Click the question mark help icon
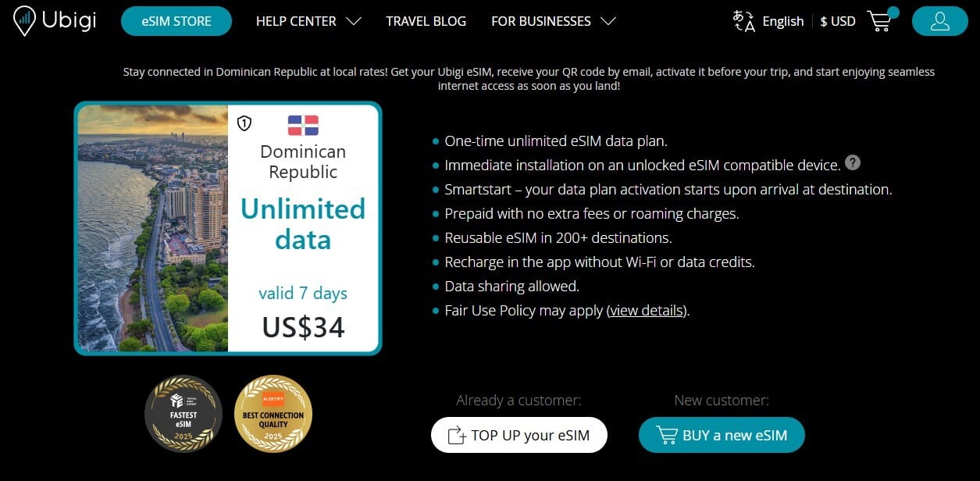The width and height of the screenshot is (980, 481). 853,163
